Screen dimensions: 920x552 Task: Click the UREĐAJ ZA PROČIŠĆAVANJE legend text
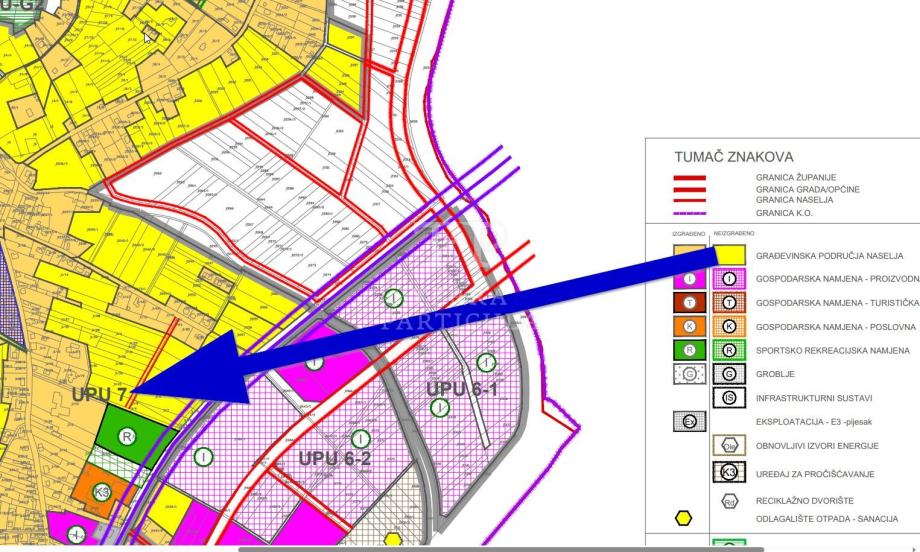(x=815, y=473)
